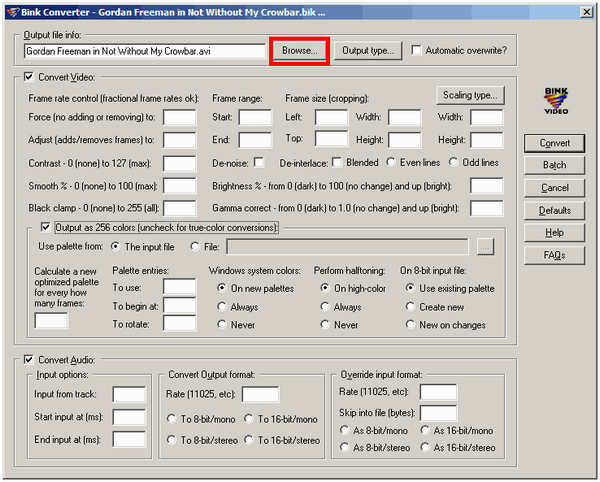The width and height of the screenshot is (600, 482).
Task: Click the cropping Top field
Action: click(x=331, y=138)
